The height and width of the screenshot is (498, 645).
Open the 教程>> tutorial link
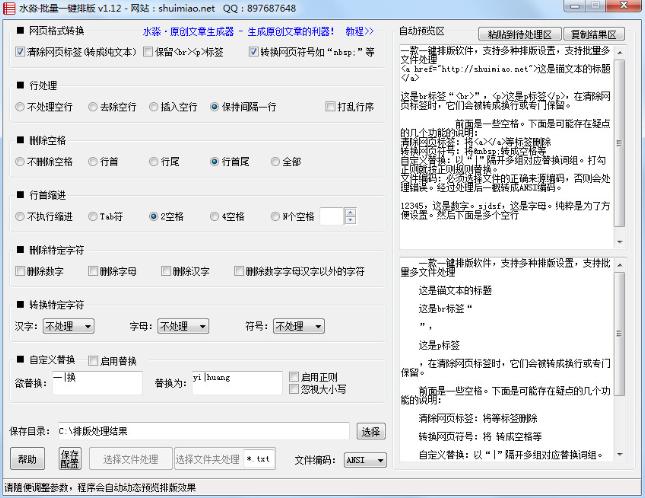click(x=358, y=31)
